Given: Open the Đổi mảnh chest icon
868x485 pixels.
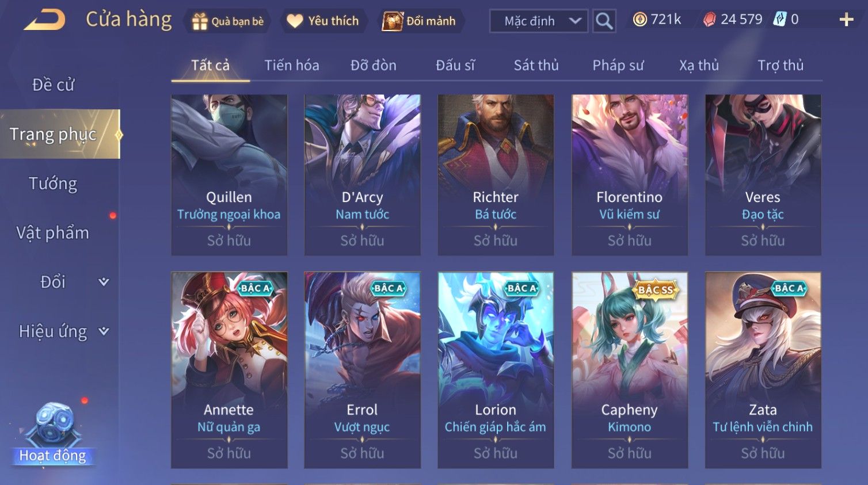Looking at the screenshot, I should 393,21.
